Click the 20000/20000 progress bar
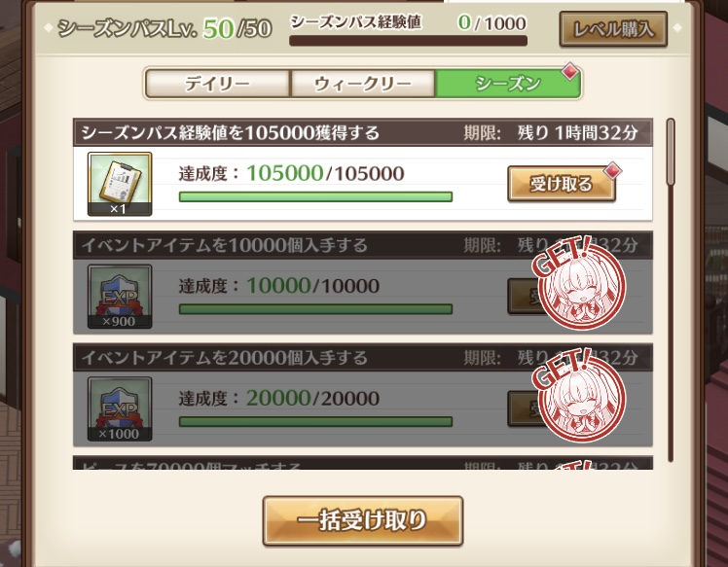The width and height of the screenshot is (728, 567). [x=315, y=421]
